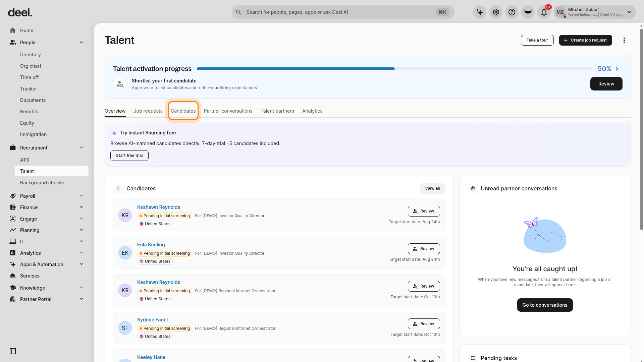Expand the Knowledge section chevron

click(x=82, y=288)
